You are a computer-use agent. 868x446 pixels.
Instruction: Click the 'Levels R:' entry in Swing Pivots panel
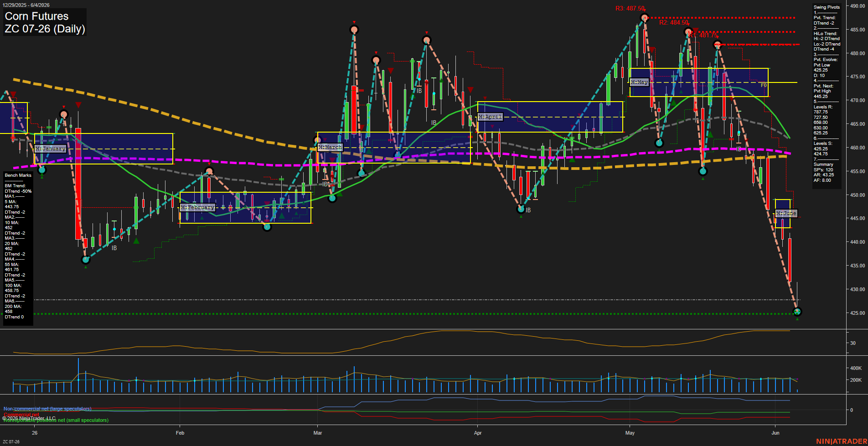[823, 107]
